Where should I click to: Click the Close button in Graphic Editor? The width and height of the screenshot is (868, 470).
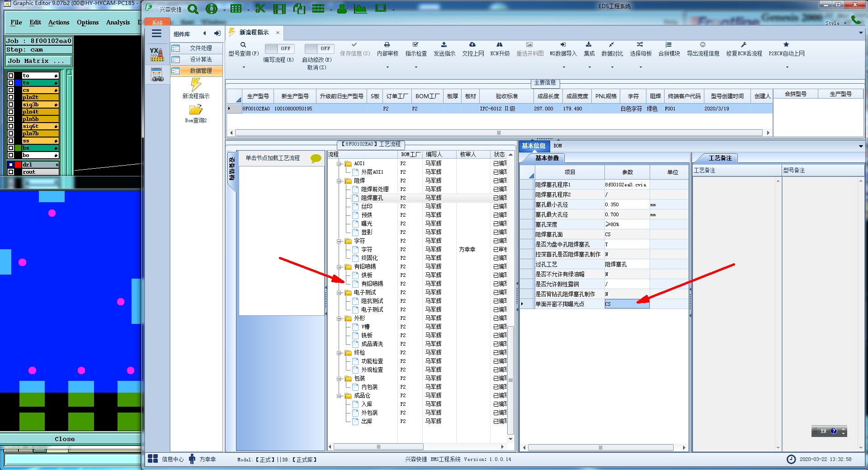point(65,439)
